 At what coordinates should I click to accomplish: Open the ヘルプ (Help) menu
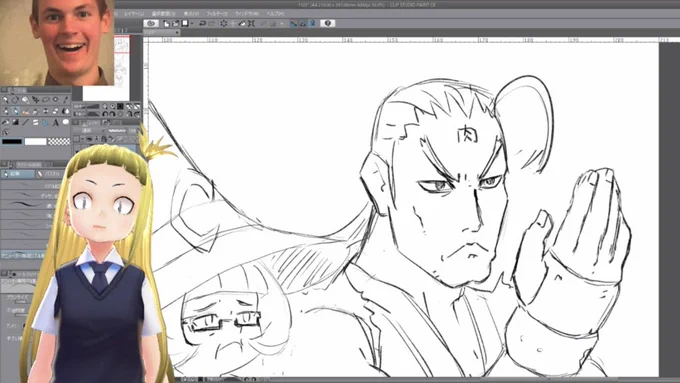click(x=275, y=14)
